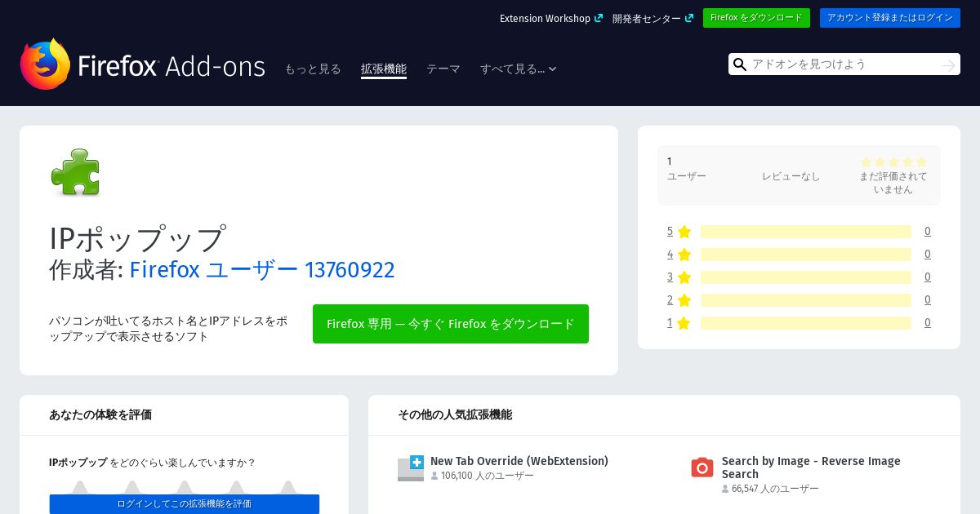The image size is (980, 514).
Task: Click the Firefox logo icon
Action: pyautogui.click(x=46, y=64)
